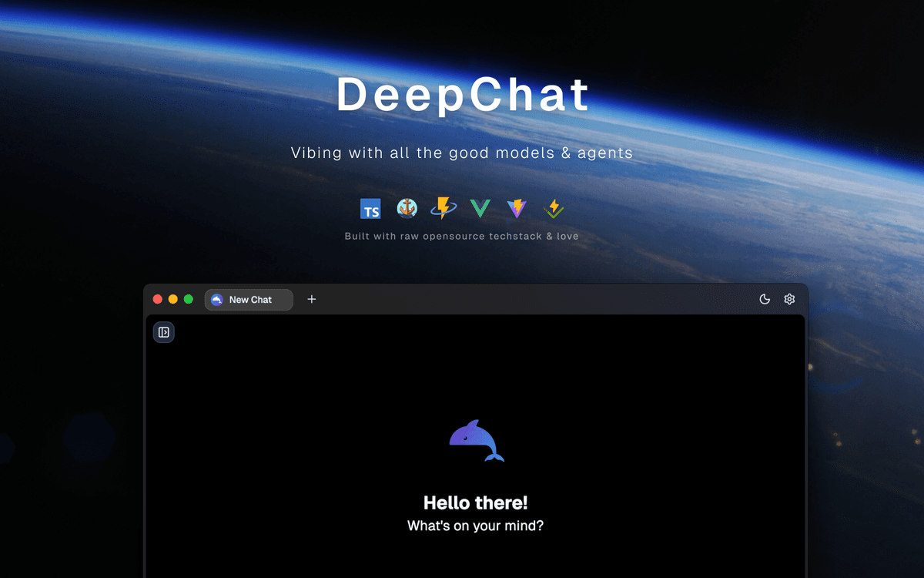Click the 'Hello there!' greeting
Image resolution: width=924 pixels, height=578 pixels.
click(x=476, y=503)
